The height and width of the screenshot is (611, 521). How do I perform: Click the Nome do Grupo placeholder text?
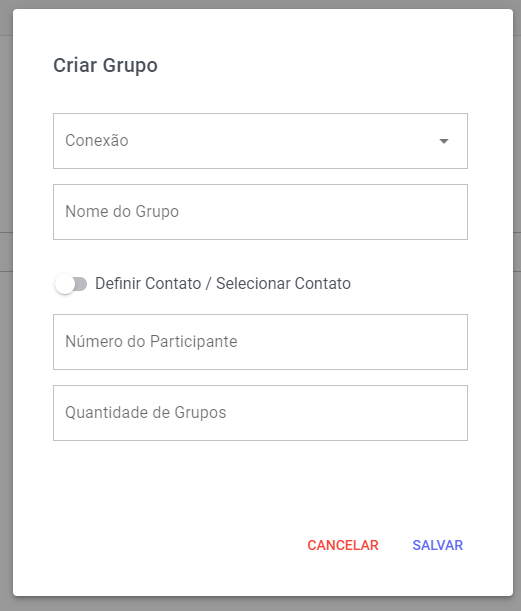122,212
